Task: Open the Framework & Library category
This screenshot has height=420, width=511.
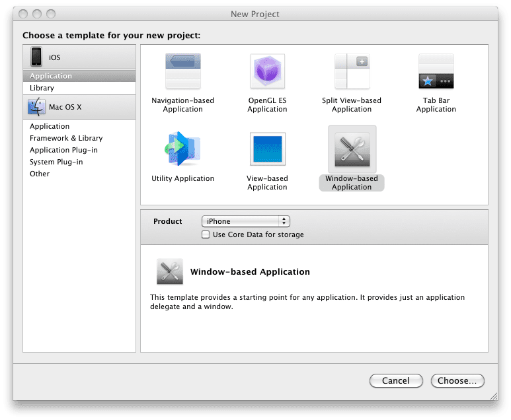Action: click(79, 138)
